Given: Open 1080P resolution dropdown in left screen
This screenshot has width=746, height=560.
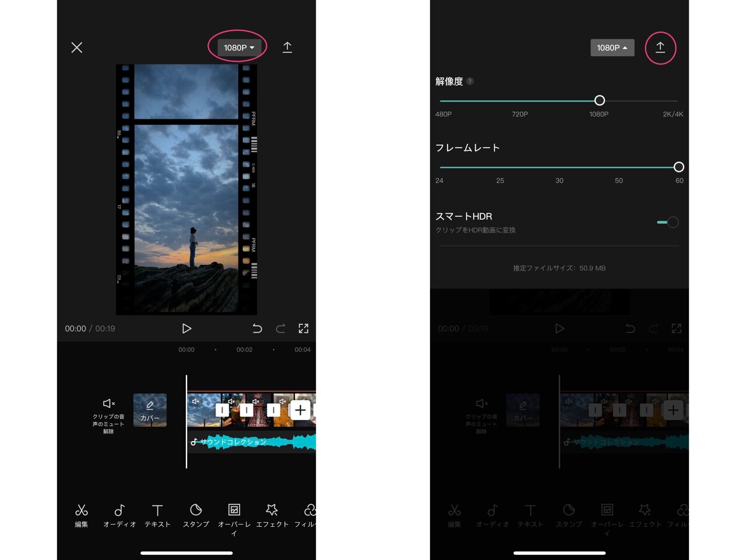Looking at the screenshot, I should tap(239, 47).
